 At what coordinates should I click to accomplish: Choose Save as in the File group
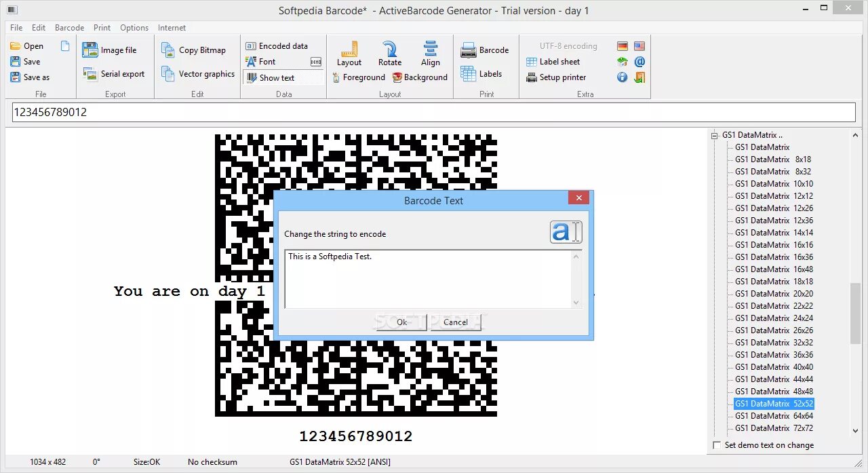[x=30, y=77]
